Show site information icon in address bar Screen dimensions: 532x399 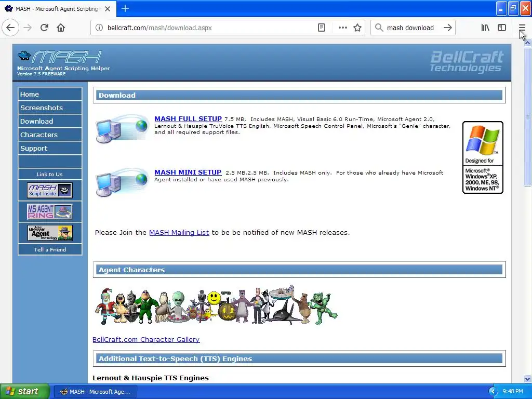coord(99,28)
